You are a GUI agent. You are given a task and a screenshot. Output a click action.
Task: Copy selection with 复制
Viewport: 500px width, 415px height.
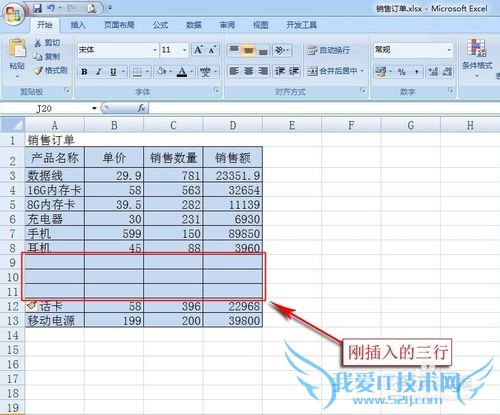(47, 56)
